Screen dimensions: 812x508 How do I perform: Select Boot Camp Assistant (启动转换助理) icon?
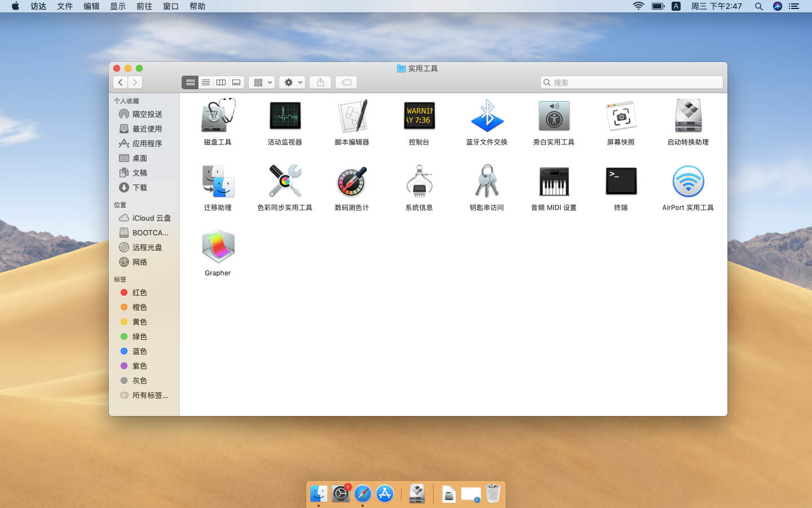[688, 116]
